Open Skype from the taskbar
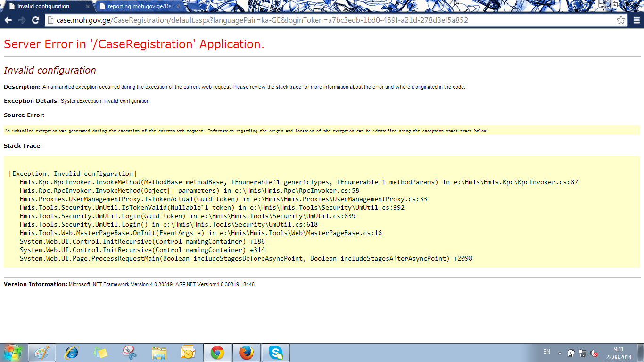Screen dimensions: 644x362 [x=276, y=353]
